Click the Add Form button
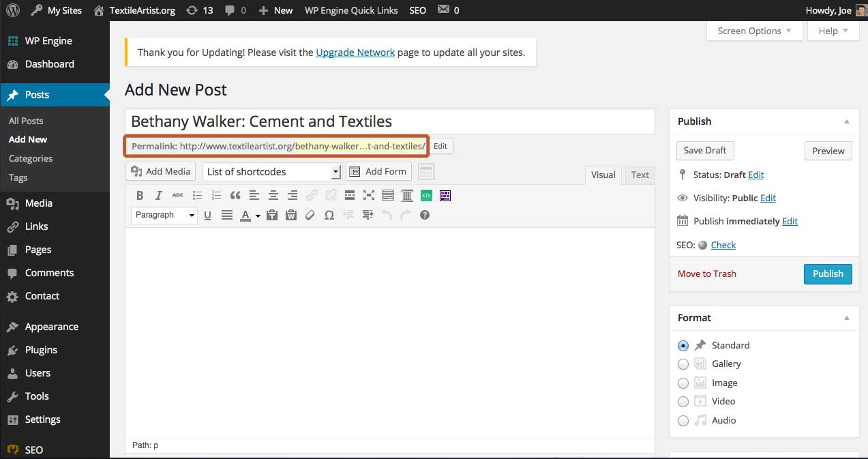The image size is (868, 459). 378,171
